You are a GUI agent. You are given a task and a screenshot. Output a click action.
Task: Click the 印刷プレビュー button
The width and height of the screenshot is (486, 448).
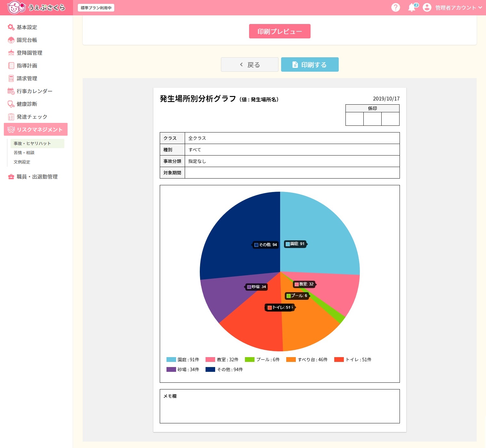(280, 31)
